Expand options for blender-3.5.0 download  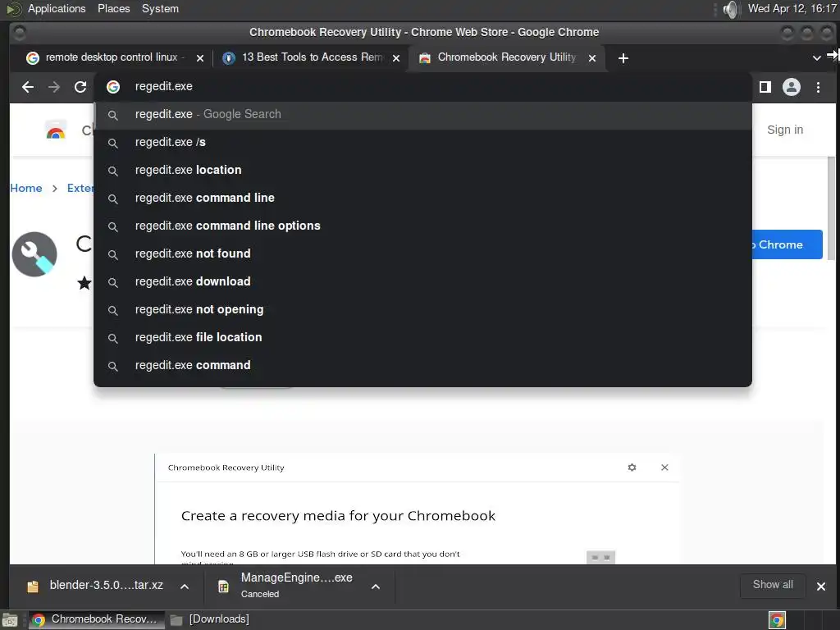(185, 587)
